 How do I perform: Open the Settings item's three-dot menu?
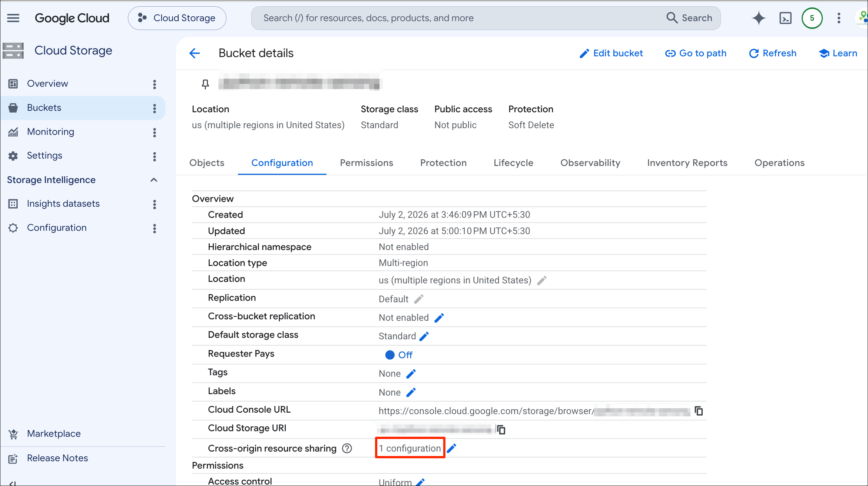point(155,156)
